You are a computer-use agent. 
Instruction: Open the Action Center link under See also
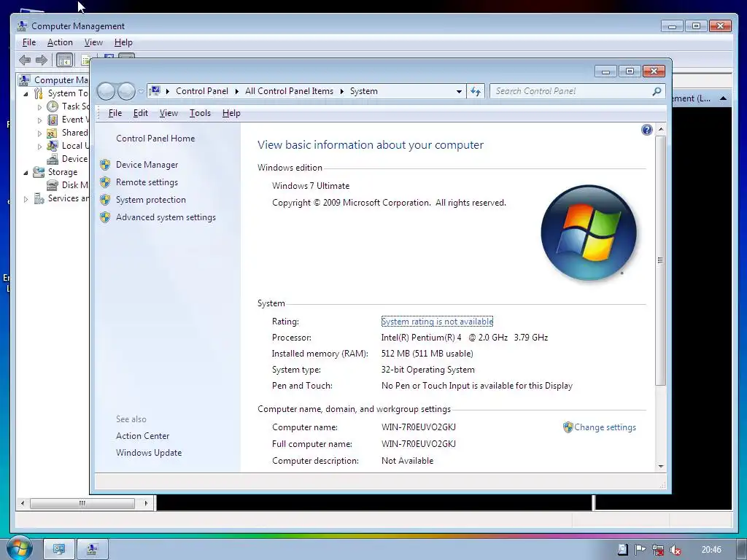(142, 436)
